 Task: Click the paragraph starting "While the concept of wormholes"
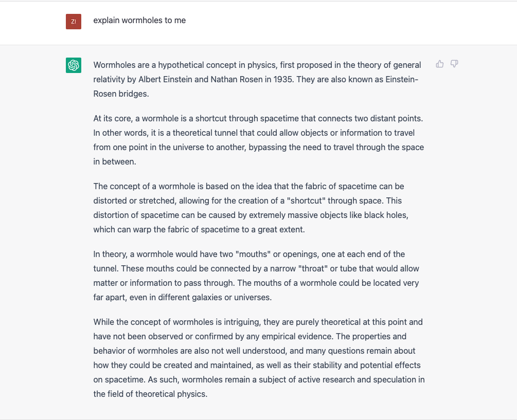tap(259, 358)
